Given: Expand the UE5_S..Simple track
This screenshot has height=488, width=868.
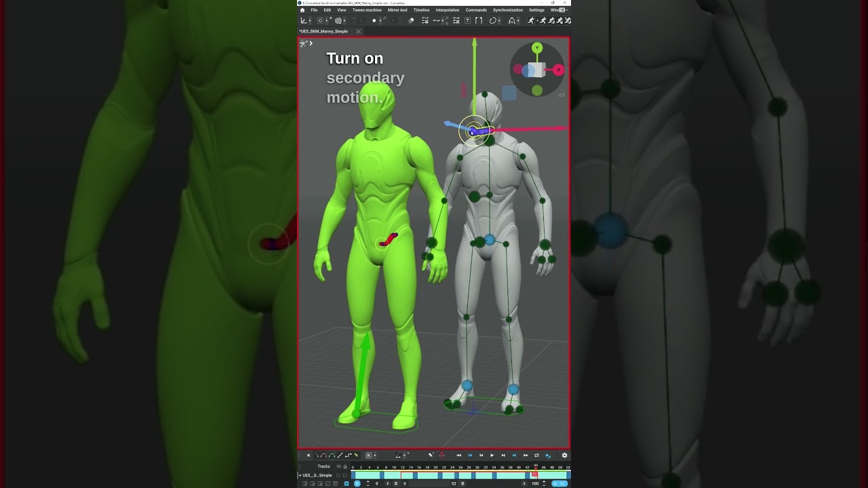Looking at the screenshot, I should (x=300, y=475).
